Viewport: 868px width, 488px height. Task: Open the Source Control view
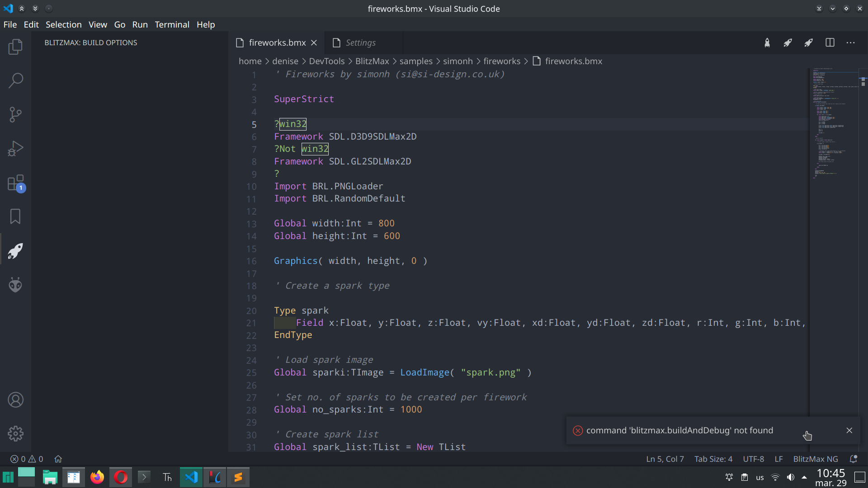(x=15, y=114)
